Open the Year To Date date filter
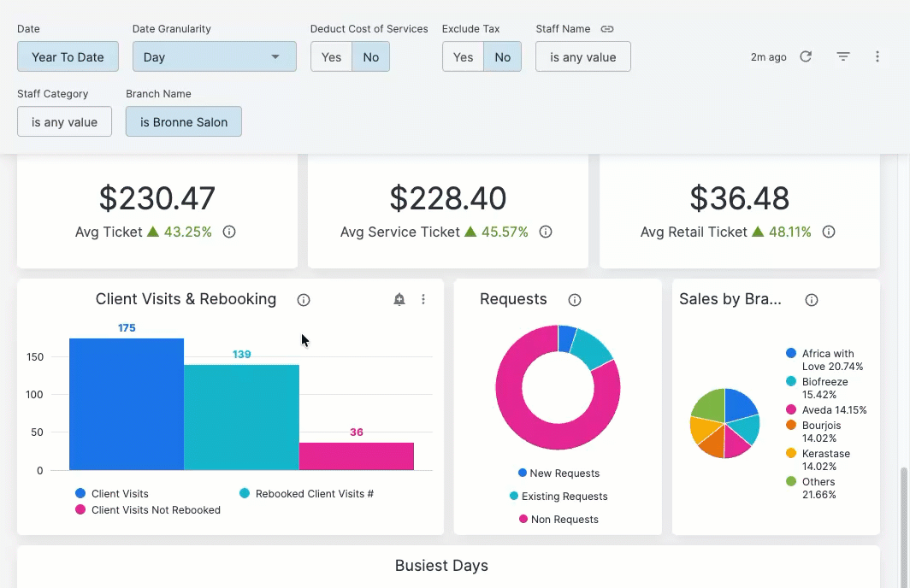Screen dimensions: 910x588 [x=68, y=57]
